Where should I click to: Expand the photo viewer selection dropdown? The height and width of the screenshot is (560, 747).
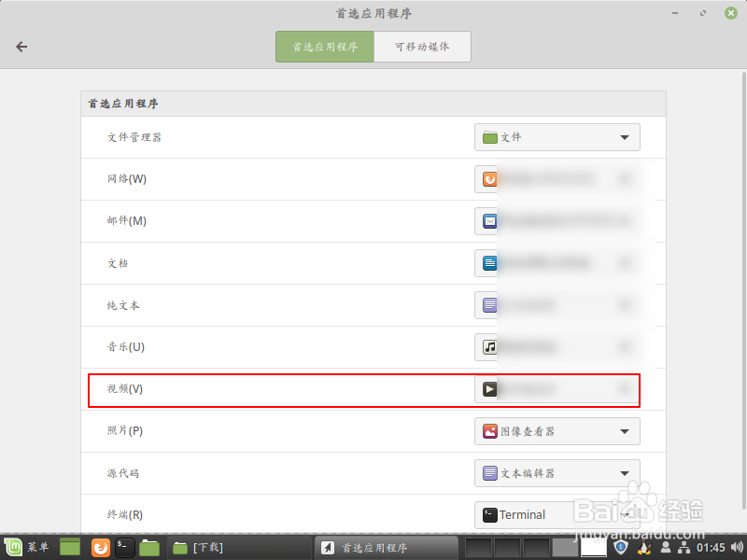[x=626, y=431]
